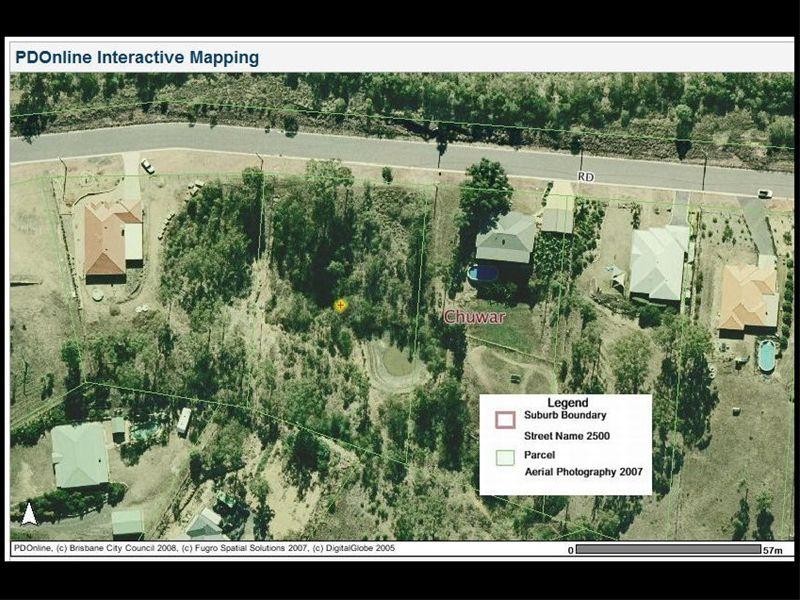Click 'Suburb Boundary' legend text

coord(565,415)
